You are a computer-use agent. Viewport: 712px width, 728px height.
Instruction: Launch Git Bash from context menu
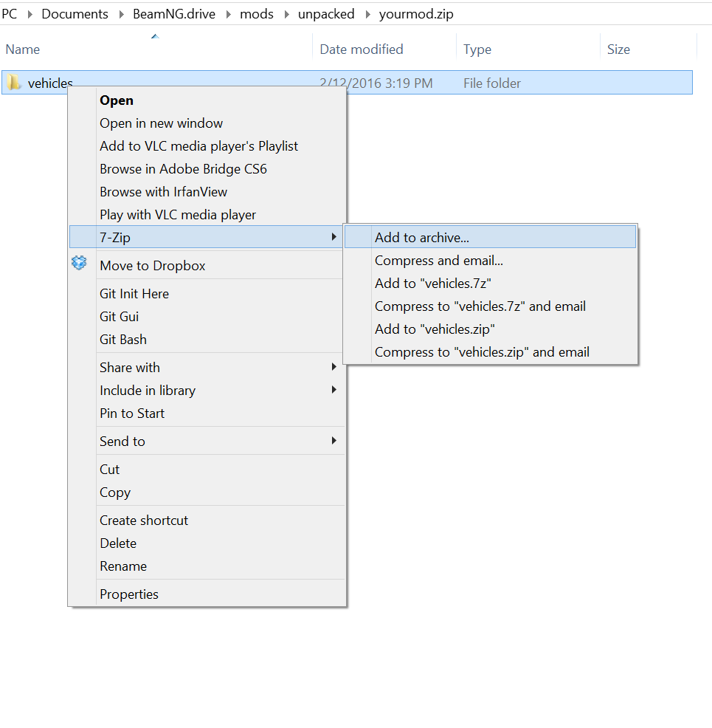[x=207, y=340]
